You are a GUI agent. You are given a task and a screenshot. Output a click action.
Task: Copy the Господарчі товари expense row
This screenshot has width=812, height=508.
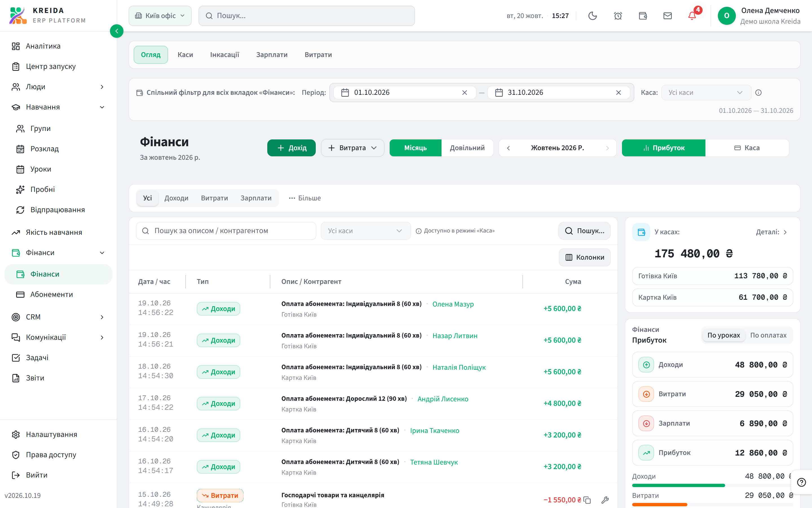[587, 500]
